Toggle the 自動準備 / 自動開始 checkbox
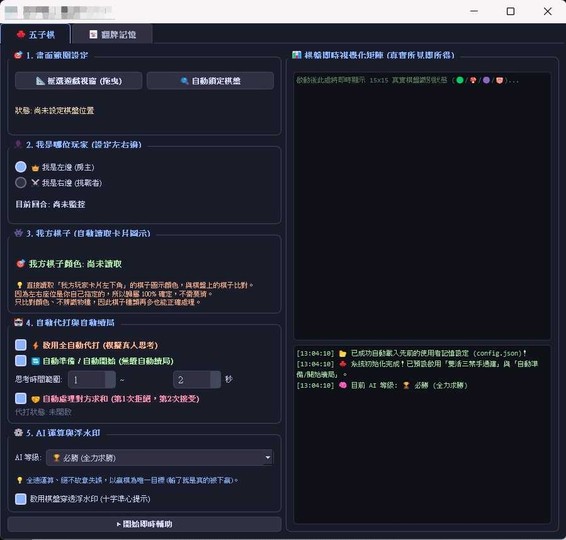The height and width of the screenshot is (540, 566). [21, 361]
